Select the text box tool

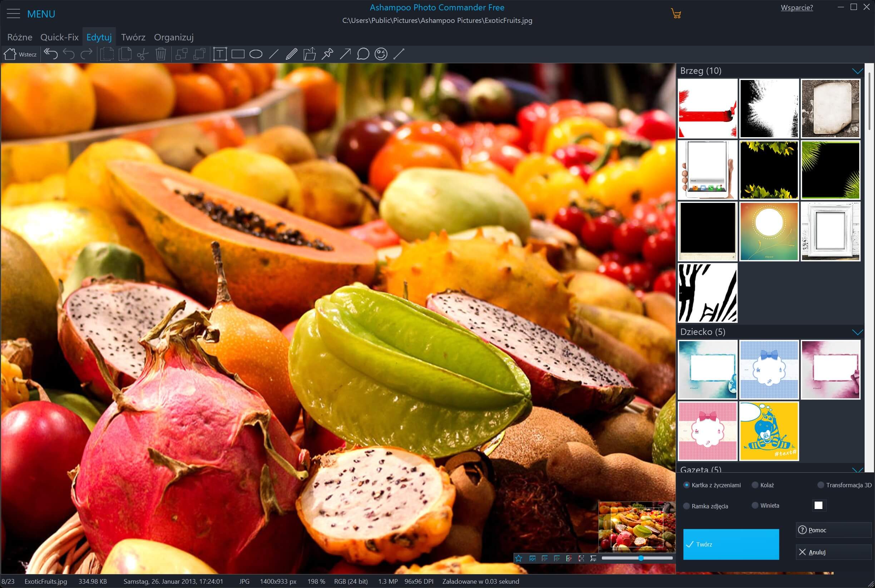[x=220, y=54]
